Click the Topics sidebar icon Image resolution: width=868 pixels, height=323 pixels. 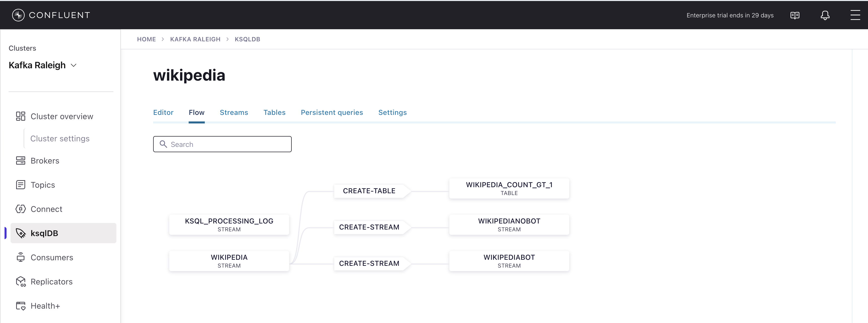[21, 185]
